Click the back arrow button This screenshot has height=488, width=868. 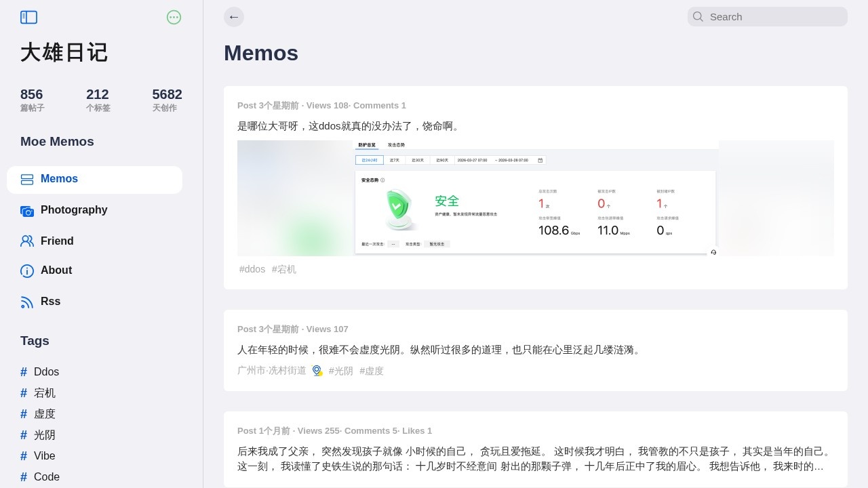(x=234, y=17)
